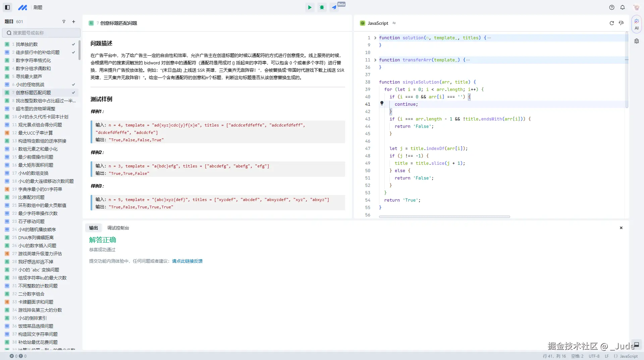Toggle the left sidebar panel icon
644x360 pixels.
(x=7, y=7)
